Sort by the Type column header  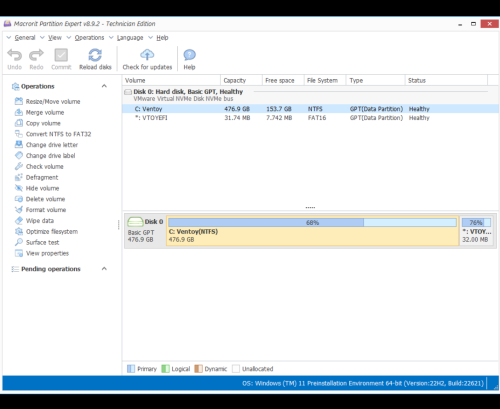[x=375, y=80]
